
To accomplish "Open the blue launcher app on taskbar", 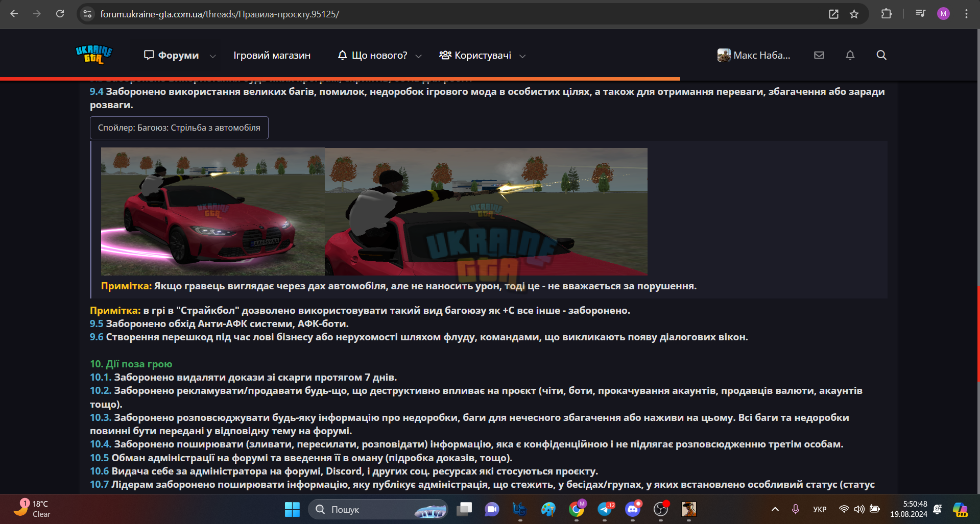I will click(520, 509).
